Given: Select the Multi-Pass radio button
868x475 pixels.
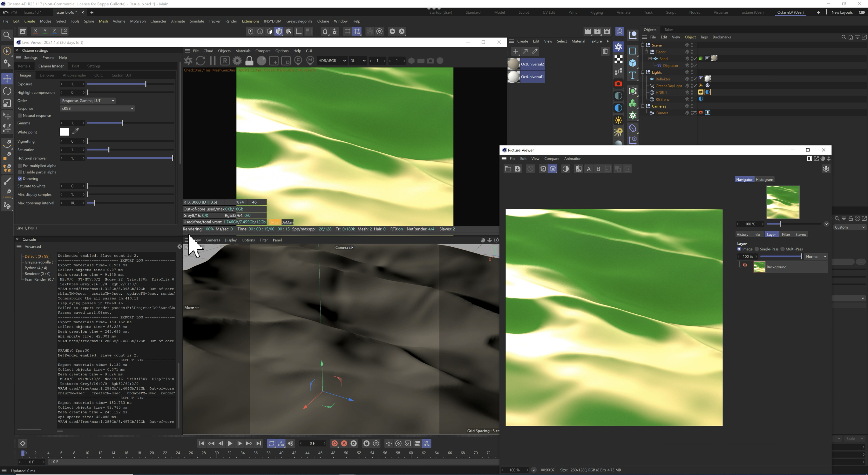Looking at the screenshot, I should click(x=783, y=249).
